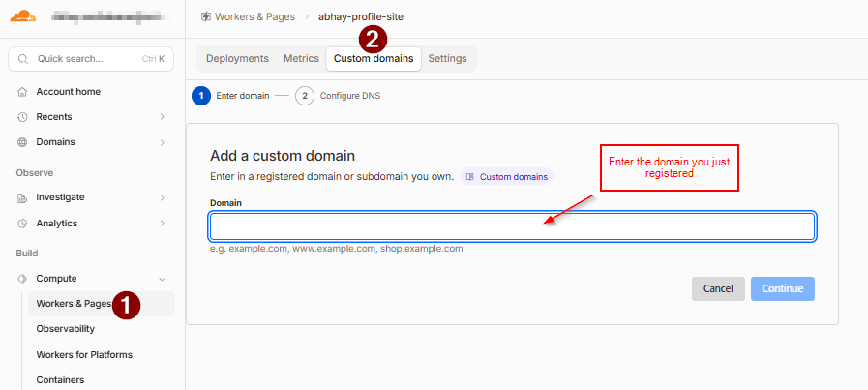Click the Investigate sidebar item
The image size is (868, 390).
tap(93, 197)
